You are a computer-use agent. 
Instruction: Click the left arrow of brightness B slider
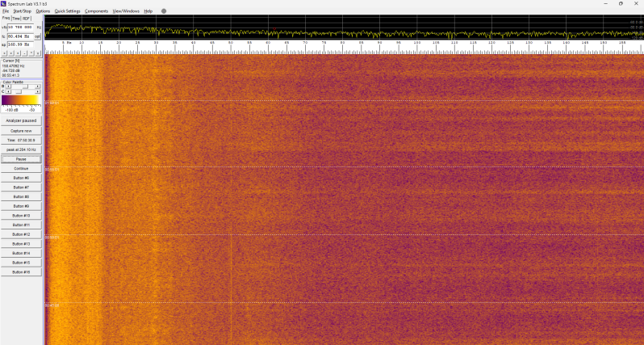point(8,86)
